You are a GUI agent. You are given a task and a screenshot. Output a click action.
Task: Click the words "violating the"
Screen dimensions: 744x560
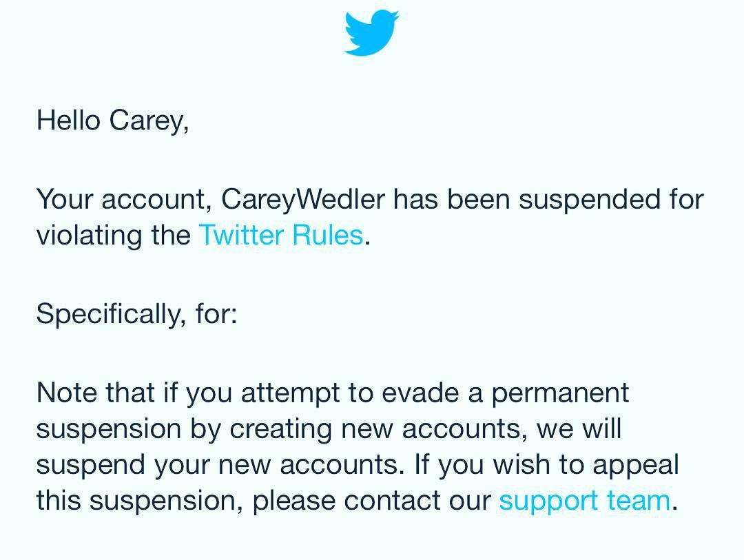114,236
